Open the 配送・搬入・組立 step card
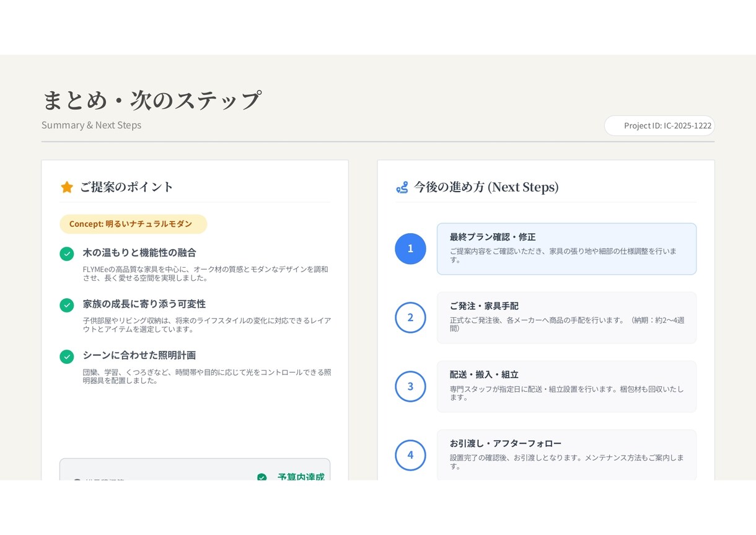This screenshot has width=756, height=535. point(566,386)
